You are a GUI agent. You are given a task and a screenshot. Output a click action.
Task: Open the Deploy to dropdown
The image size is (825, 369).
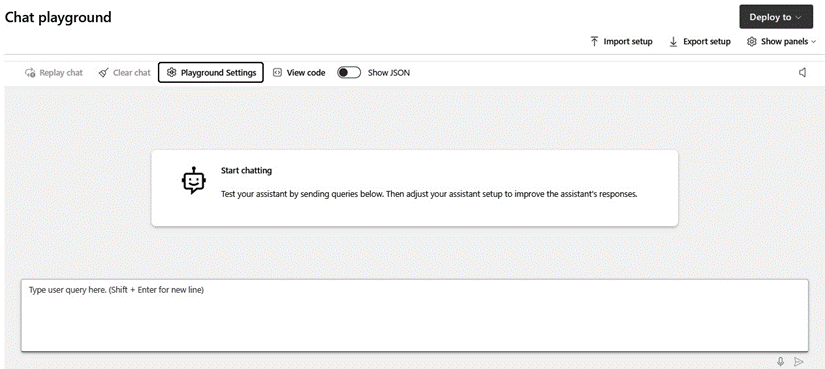pyautogui.click(x=776, y=17)
